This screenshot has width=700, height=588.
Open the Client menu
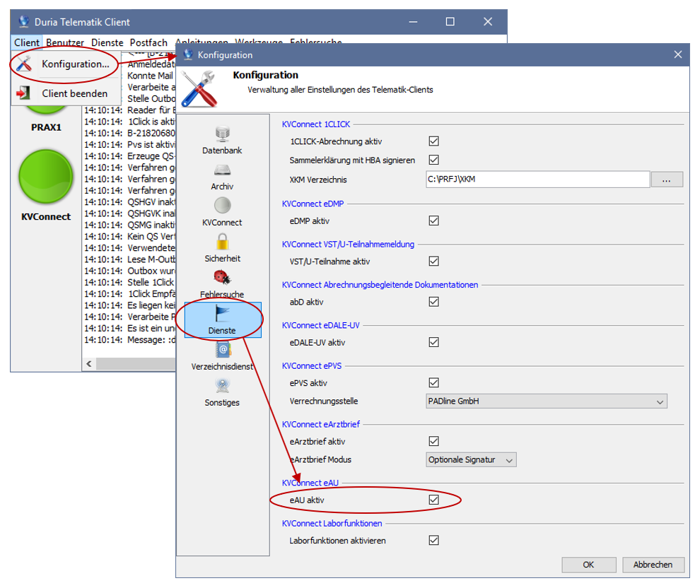pyautogui.click(x=26, y=42)
